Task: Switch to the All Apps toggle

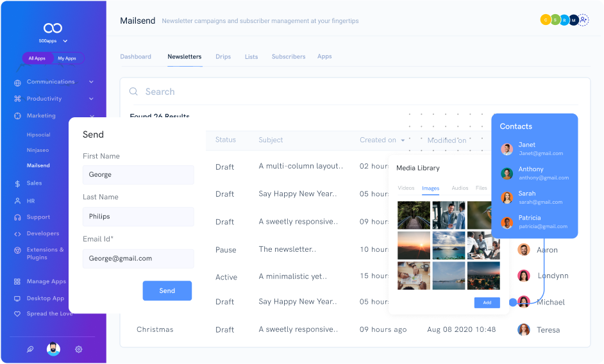Action: tap(37, 58)
